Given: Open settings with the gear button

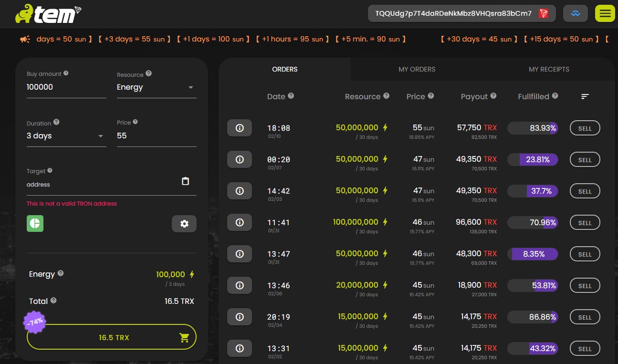Looking at the screenshot, I should (184, 224).
